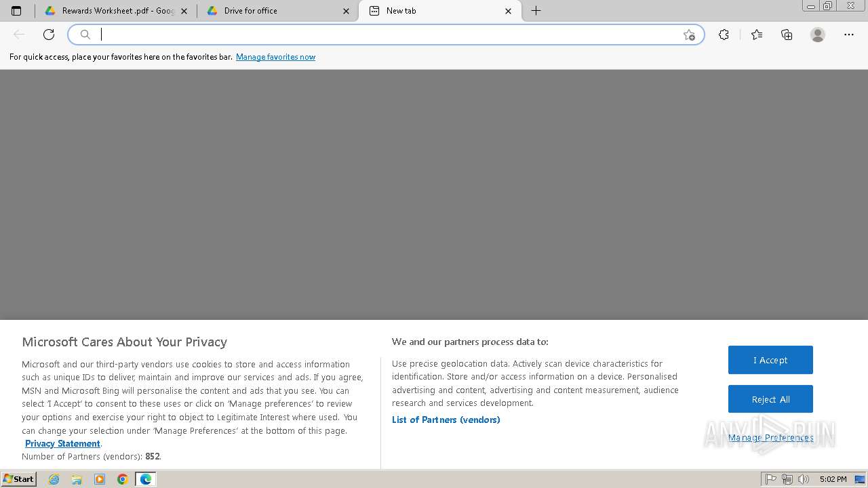
Task: Focus the address bar input field
Action: [387, 35]
